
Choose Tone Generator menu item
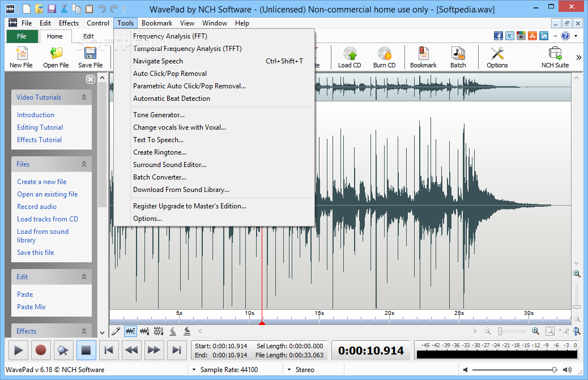pos(159,114)
